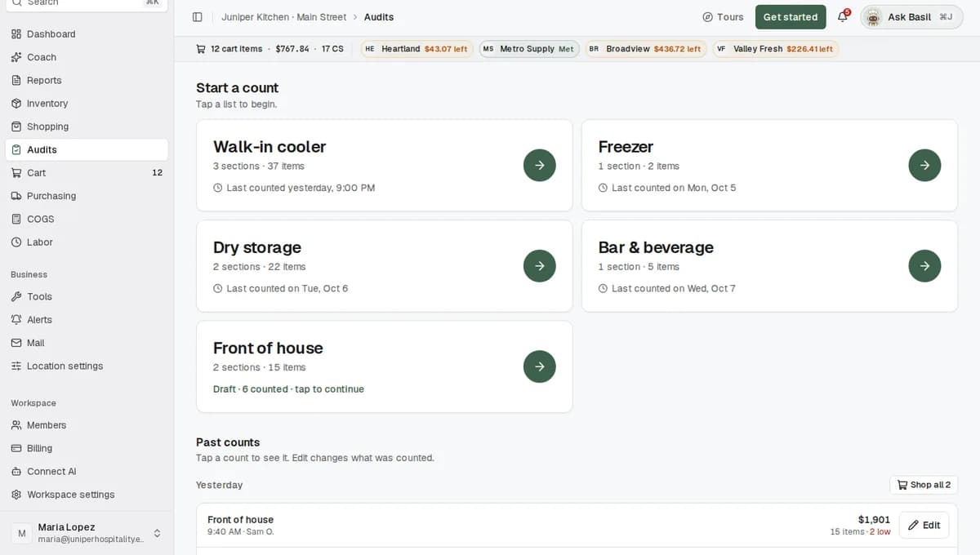
Task: Click the Get started button
Action: point(791,17)
